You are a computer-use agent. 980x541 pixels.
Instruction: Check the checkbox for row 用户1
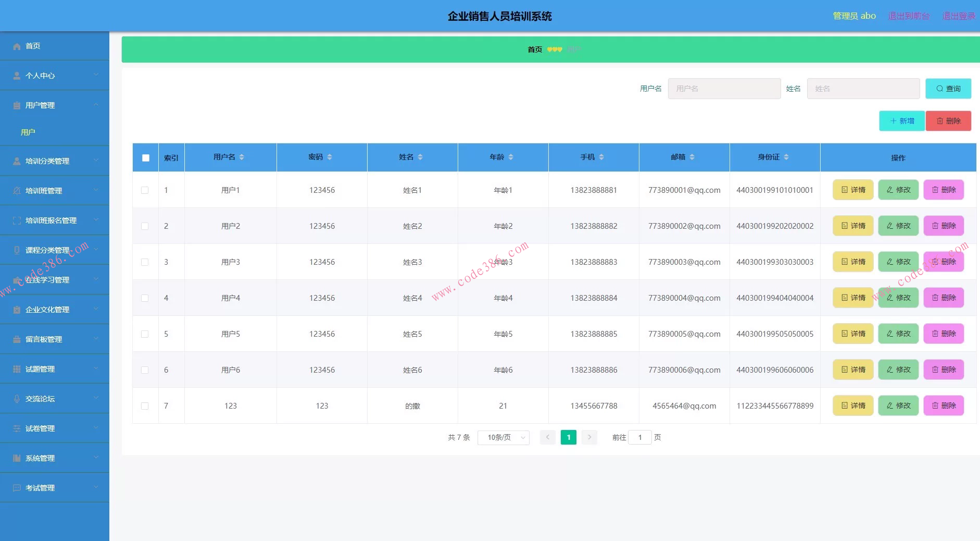coord(145,190)
